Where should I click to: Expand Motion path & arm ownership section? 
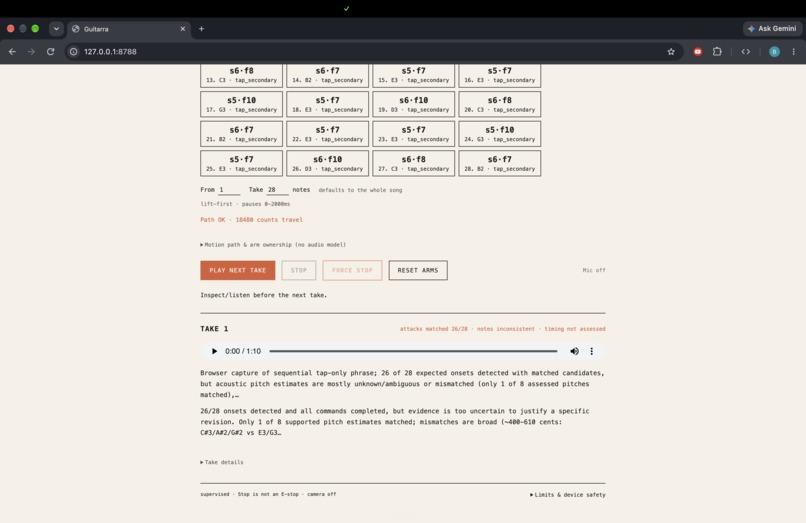[273, 245]
